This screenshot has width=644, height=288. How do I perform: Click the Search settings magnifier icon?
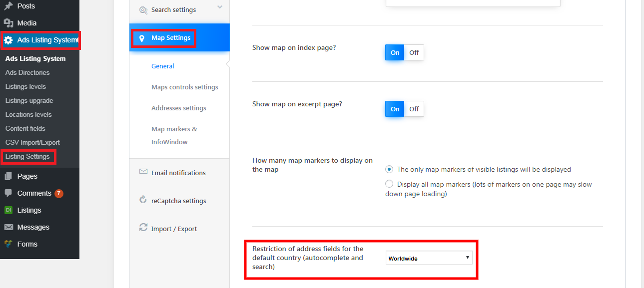(x=143, y=10)
